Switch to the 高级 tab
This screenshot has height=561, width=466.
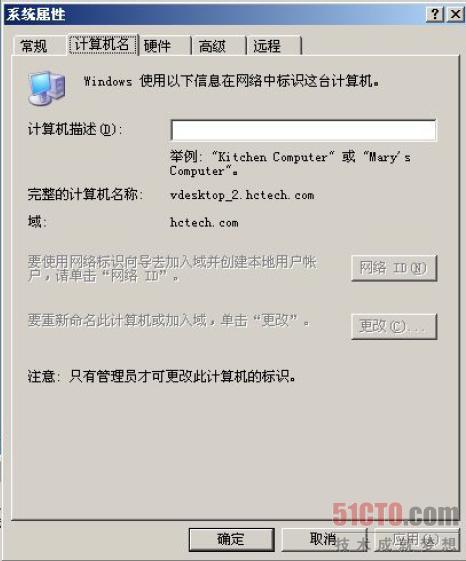click(x=212, y=46)
